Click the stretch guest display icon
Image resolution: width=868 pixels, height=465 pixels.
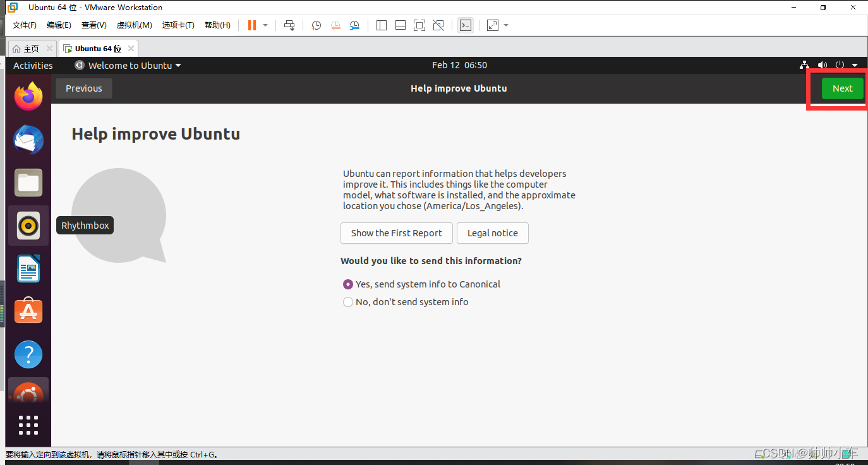[x=493, y=25]
